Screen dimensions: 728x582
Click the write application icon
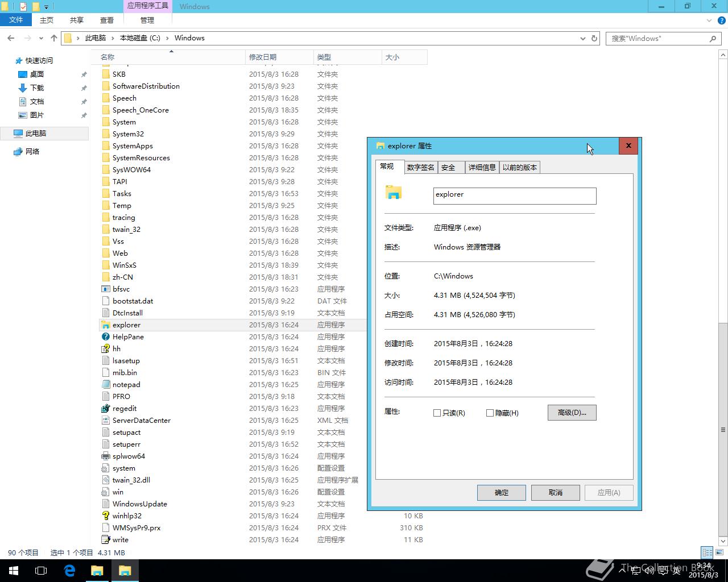coord(105,540)
